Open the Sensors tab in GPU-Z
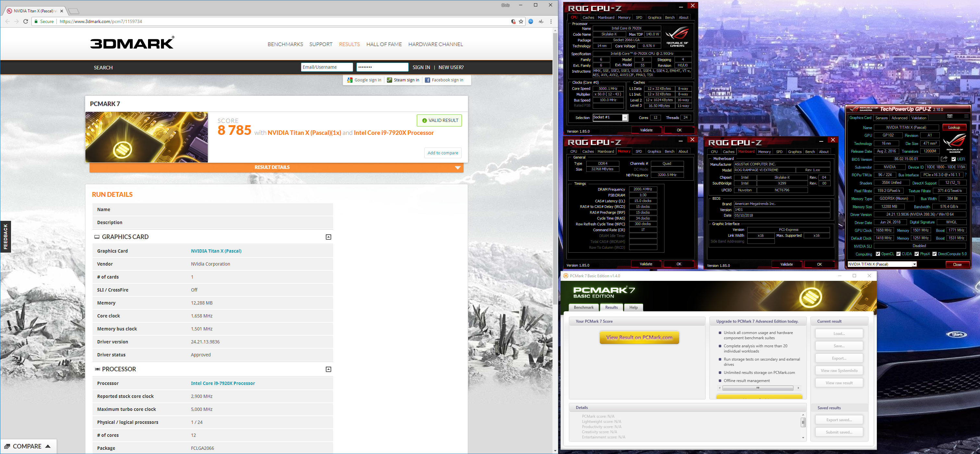Image resolution: width=980 pixels, height=454 pixels. pyautogui.click(x=881, y=118)
